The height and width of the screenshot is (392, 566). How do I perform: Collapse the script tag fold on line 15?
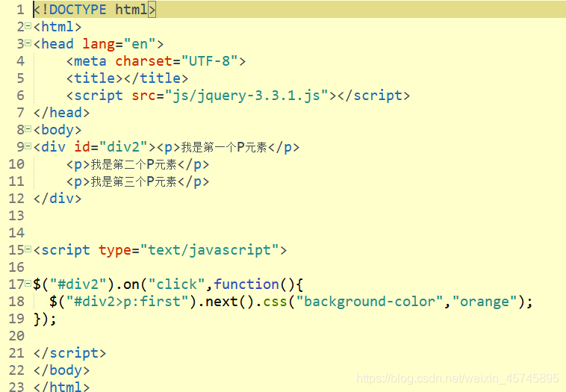(x=28, y=249)
